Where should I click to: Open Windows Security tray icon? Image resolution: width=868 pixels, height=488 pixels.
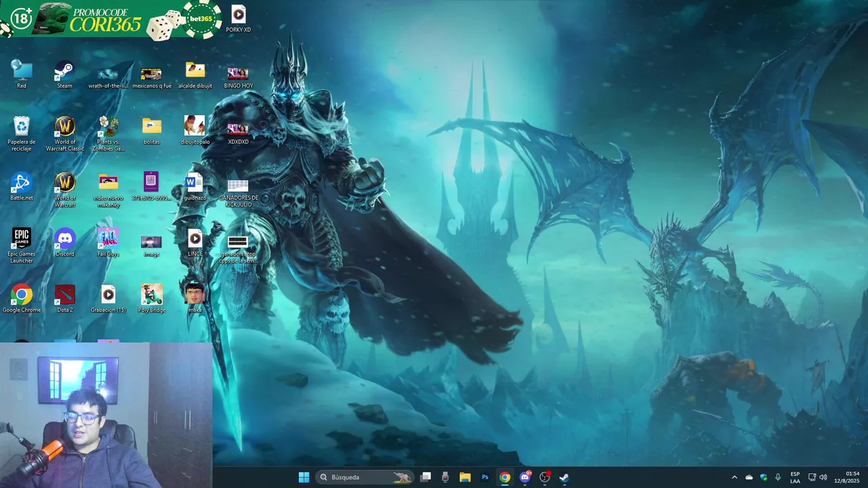(764, 477)
